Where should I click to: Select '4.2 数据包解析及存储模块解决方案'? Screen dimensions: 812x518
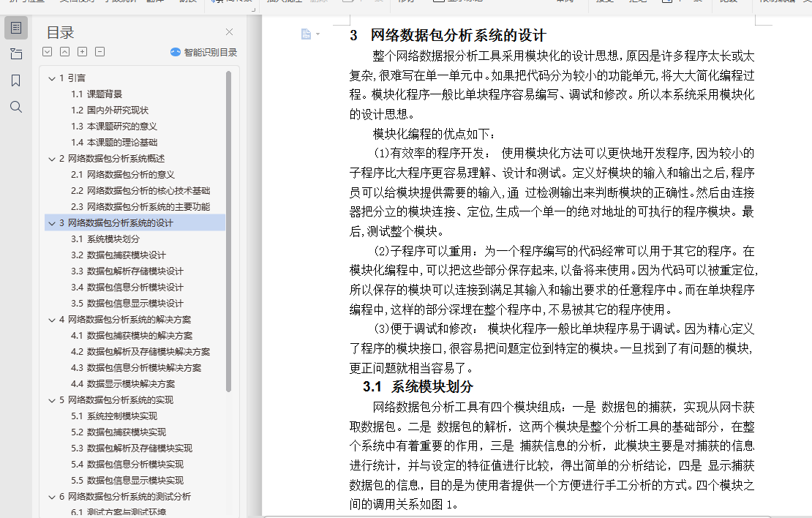click(x=140, y=351)
